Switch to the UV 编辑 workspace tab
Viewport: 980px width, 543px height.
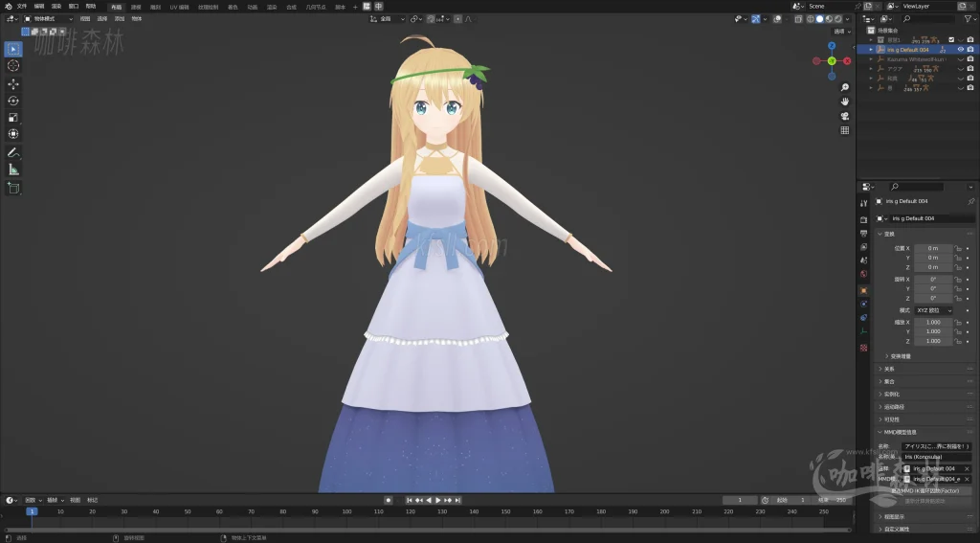pos(179,7)
